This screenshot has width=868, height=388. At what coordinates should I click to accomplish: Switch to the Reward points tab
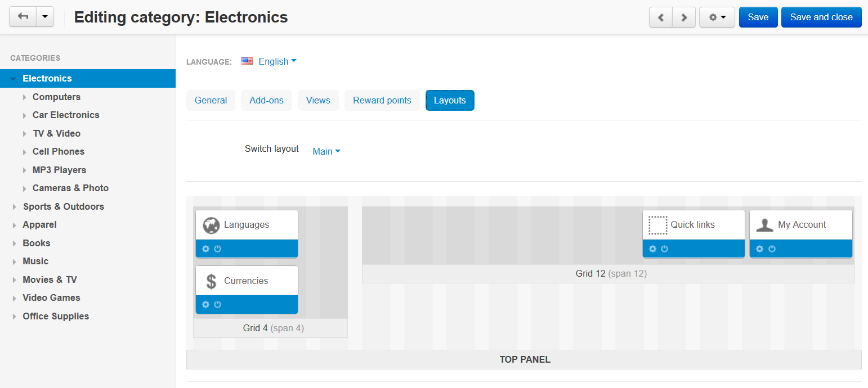[x=382, y=100]
